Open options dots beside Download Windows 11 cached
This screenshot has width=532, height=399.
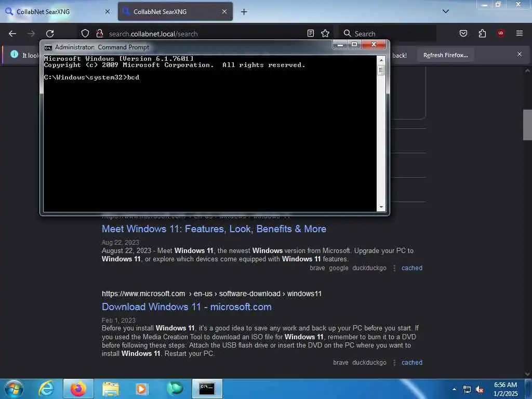[x=394, y=363]
